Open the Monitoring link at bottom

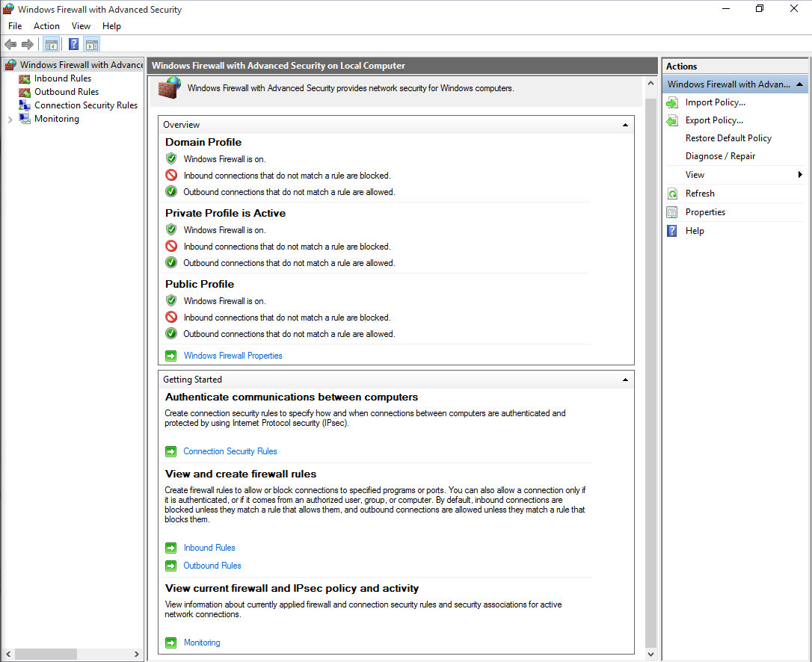202,643
